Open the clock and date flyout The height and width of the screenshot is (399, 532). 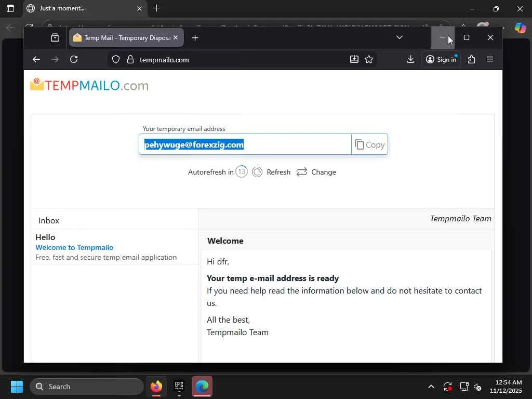pyautogui.click(x=506, y=387)
